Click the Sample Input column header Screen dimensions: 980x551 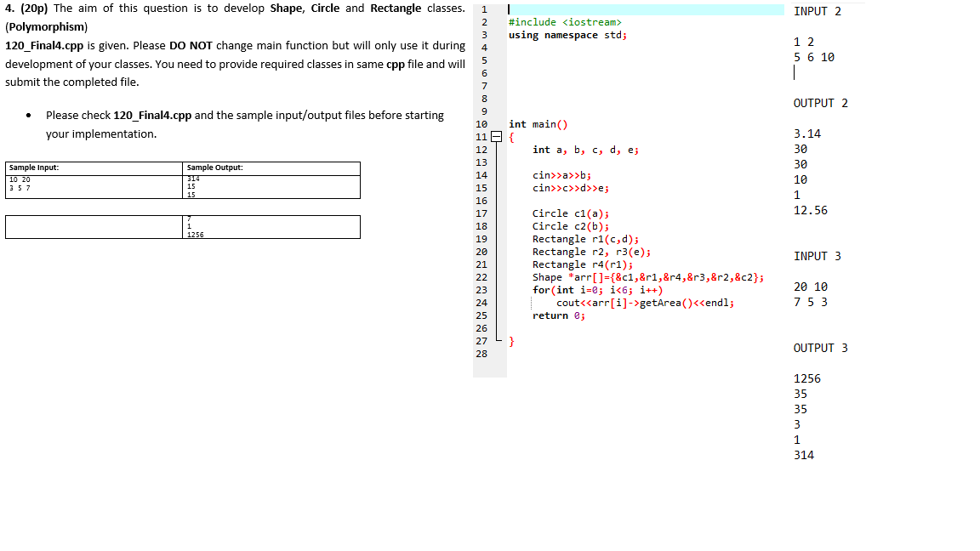coord(32,168)
